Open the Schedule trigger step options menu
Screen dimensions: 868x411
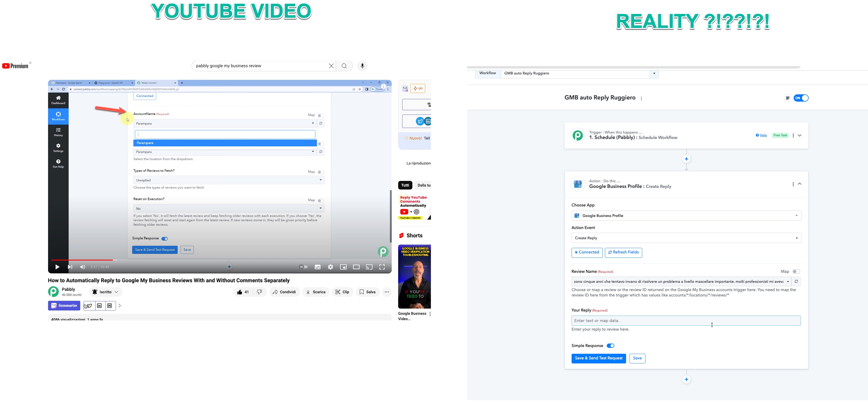pos(793,135)
